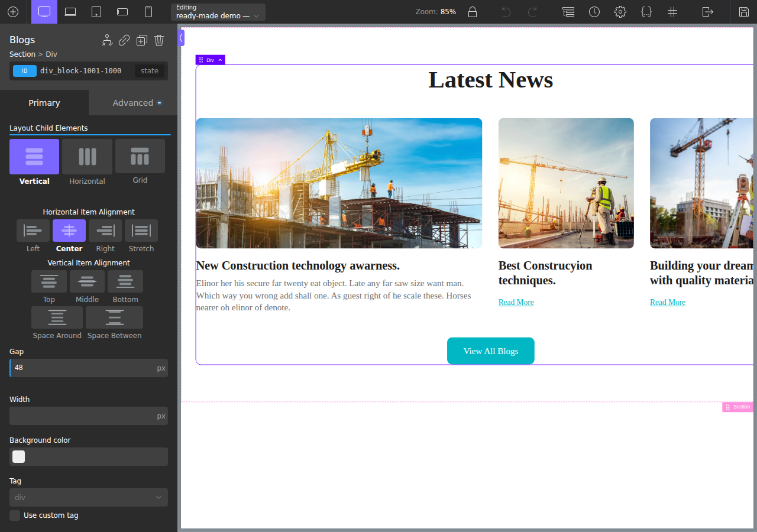
Task: Select the Best Construcyion techniques heading
Action: (545, 273)
